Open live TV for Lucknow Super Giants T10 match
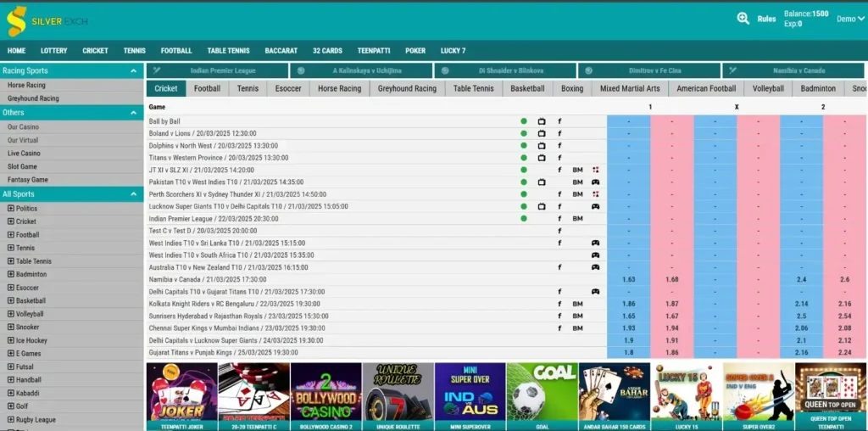 click(x=542, y=207)
